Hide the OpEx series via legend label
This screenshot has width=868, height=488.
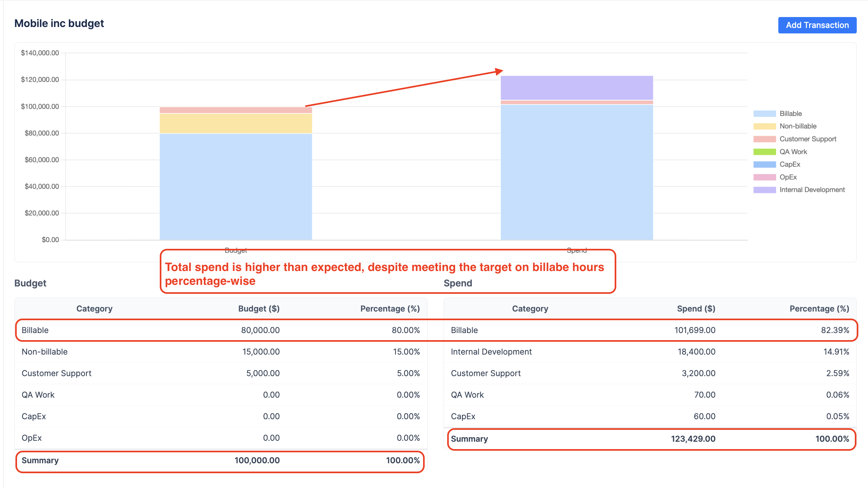[x=788, y=177]
